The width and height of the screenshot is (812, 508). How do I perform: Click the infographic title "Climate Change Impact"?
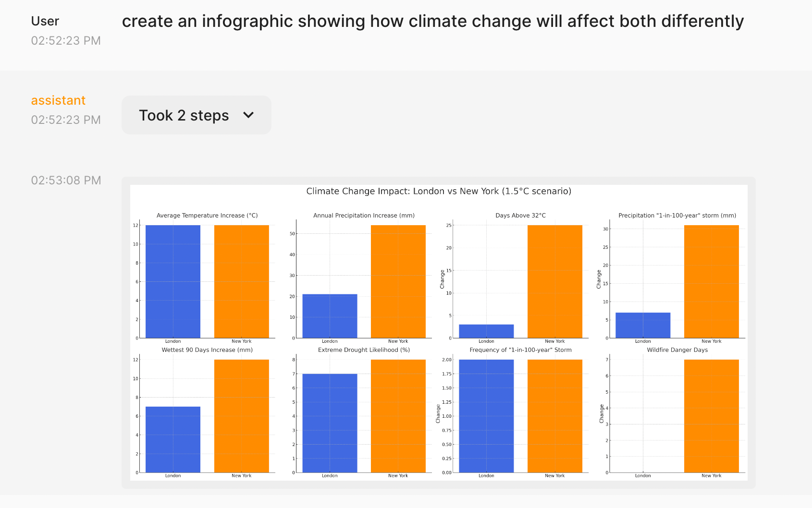(439, 191)
